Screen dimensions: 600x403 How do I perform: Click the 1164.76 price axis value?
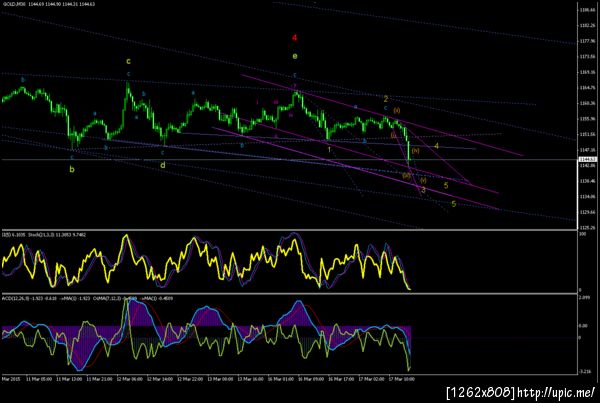coord(587,88)
